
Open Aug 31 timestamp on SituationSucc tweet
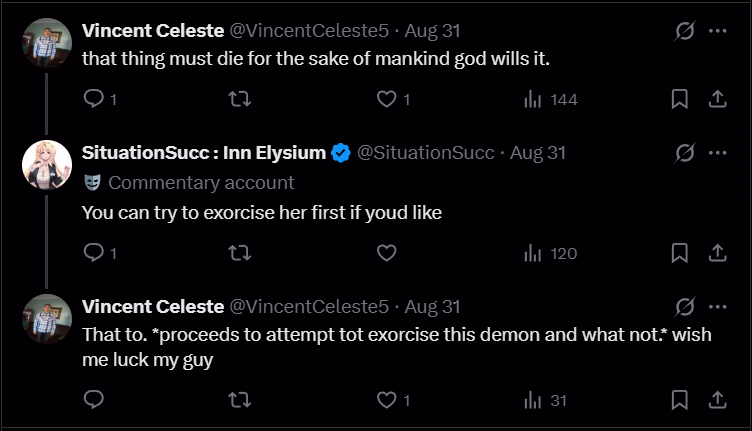click(538, 153)
